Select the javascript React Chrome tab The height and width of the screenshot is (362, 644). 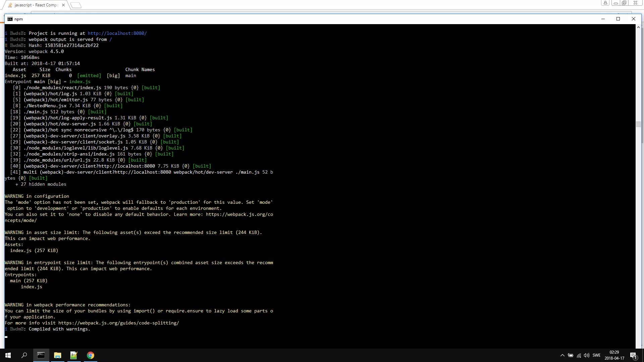coord(36,5)
